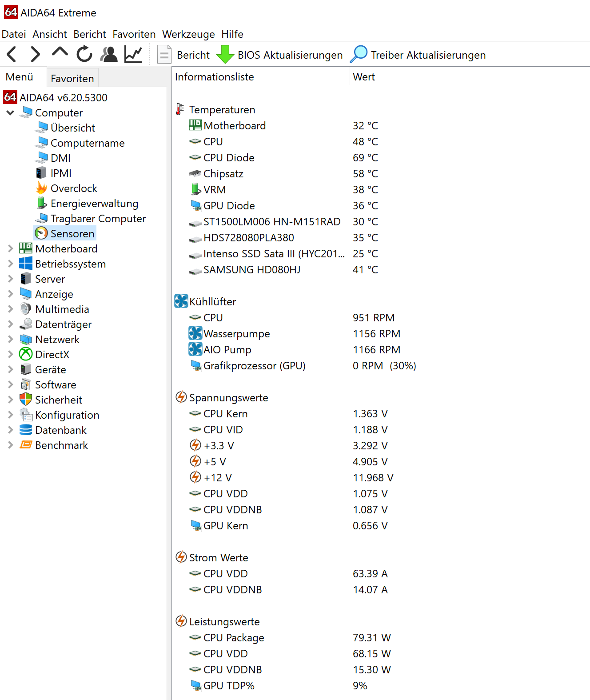Image resolution: width=590 pixels, height=700 pixels.
Task: Expand the Datenbank tree node
Action: [10, 430]
